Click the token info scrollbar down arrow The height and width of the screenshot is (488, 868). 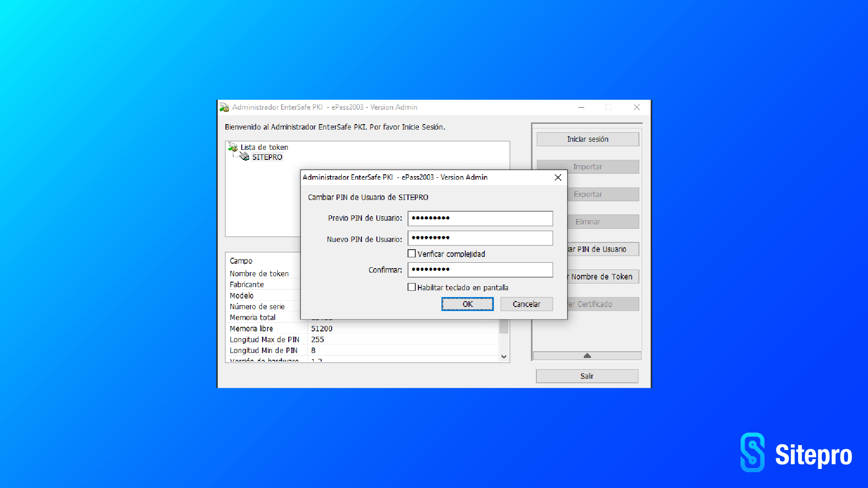[504, 357]
